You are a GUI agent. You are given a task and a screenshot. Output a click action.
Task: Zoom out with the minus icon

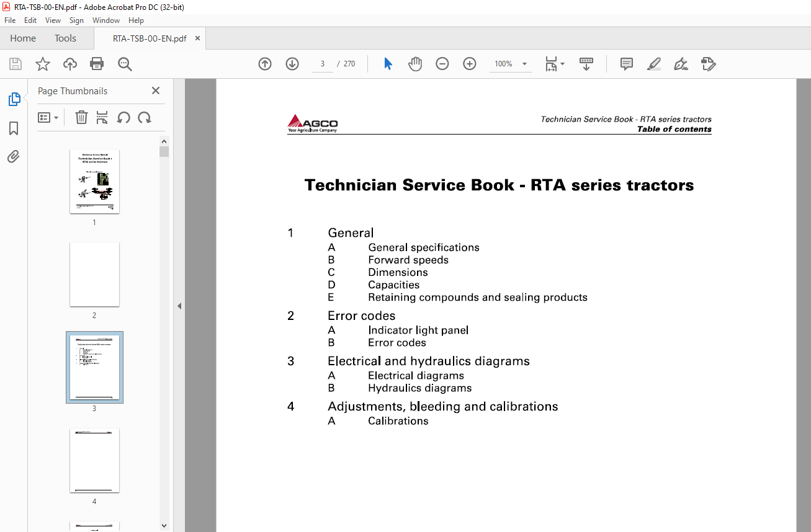[442, 64]
